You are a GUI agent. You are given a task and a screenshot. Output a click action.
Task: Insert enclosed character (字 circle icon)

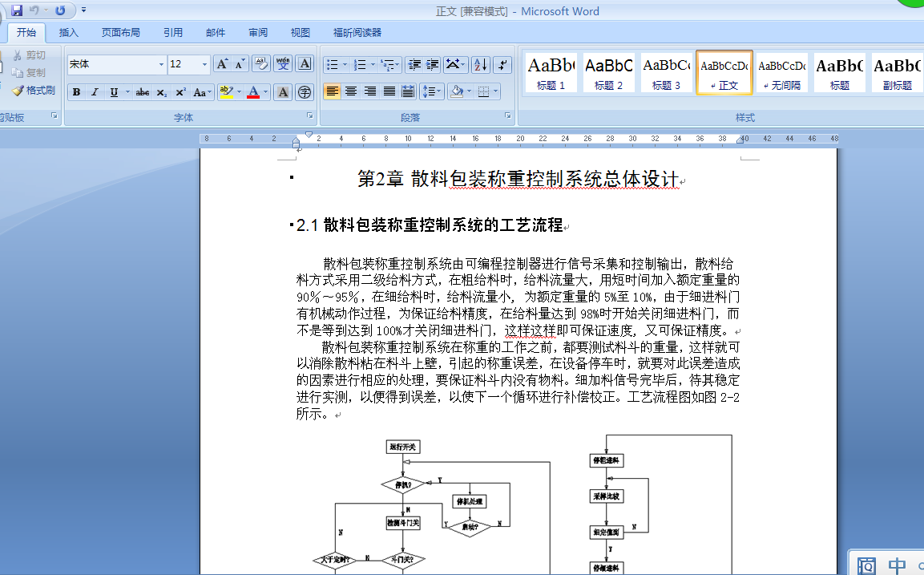[305, 92]
